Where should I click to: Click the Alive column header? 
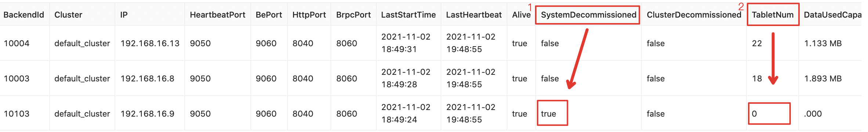click(521, 15)
